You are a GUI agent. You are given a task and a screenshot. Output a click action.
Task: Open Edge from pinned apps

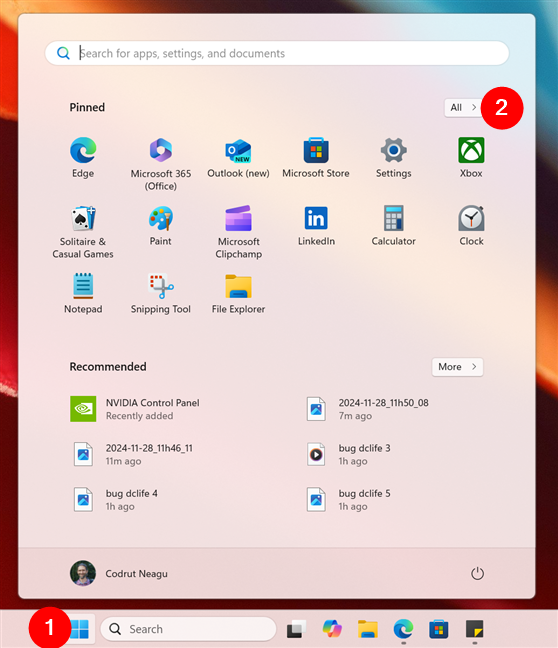click(83, 157)
